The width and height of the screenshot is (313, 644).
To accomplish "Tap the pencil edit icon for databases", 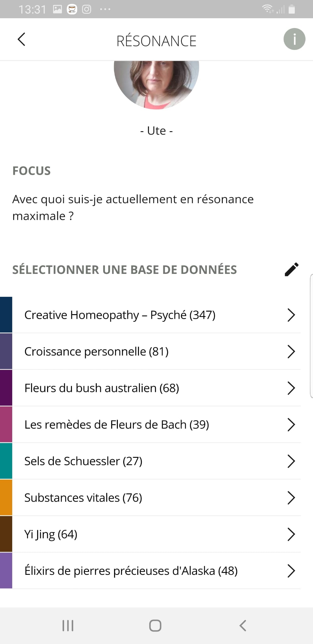I will pos(292,269).
